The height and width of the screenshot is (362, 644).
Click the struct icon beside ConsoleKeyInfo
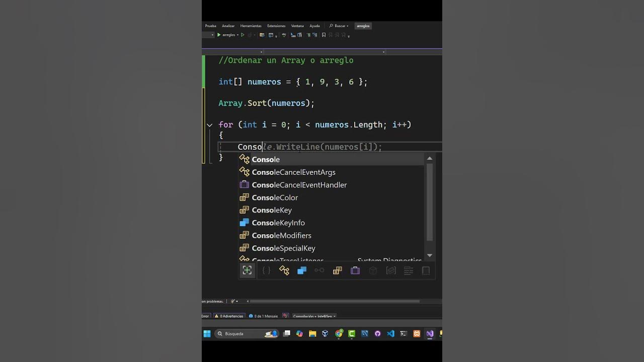[245, 223]
